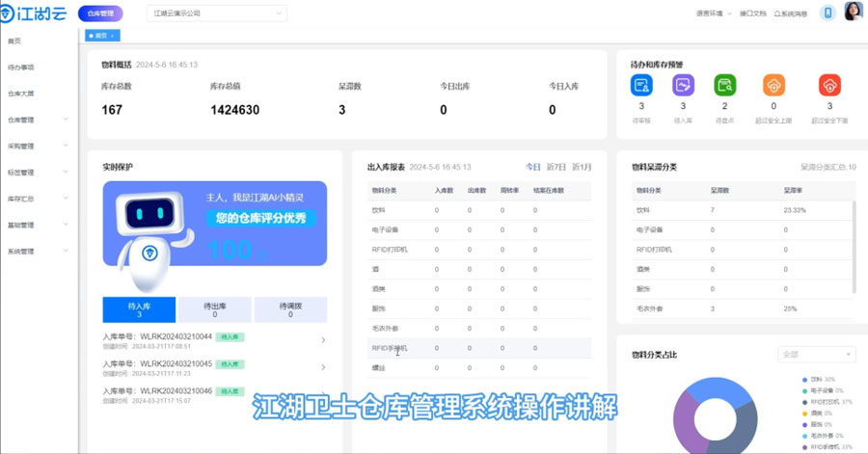The width and height of the screenshot is (868, 454).
Task: Open the 接口文档 link
Action: (752, 13)
